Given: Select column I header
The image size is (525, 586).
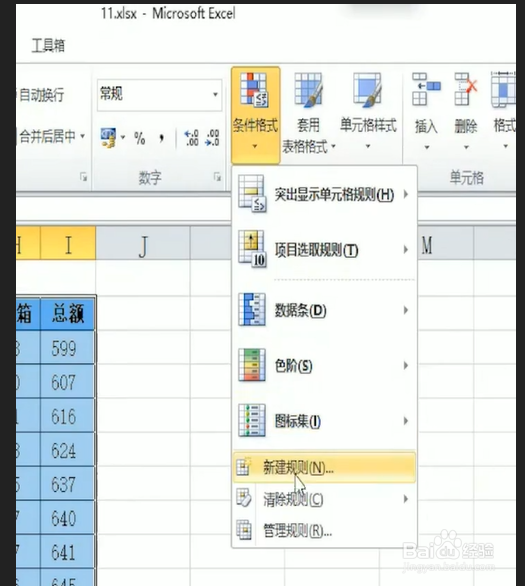Looking at the screenshot, I should (68, 243).
